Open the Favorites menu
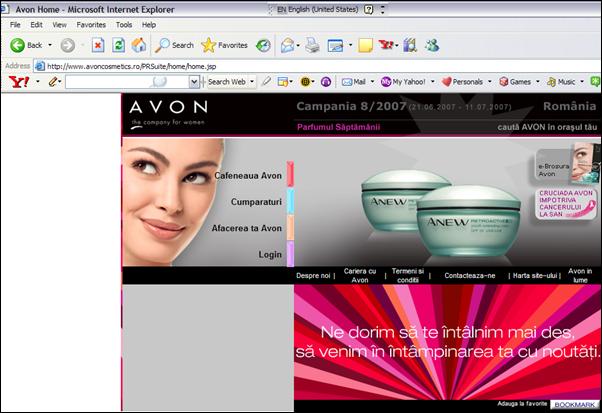The image size is (602, 413). click(x=91, y=25)
